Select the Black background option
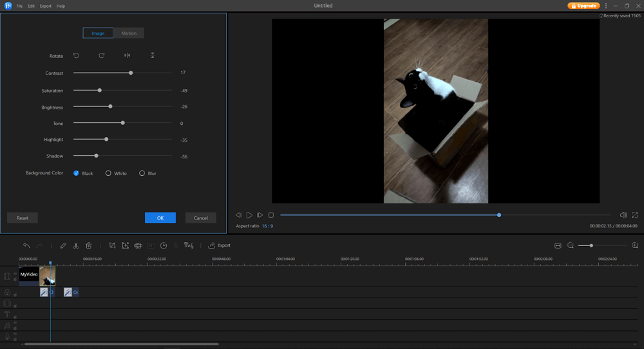 point(76,173)
